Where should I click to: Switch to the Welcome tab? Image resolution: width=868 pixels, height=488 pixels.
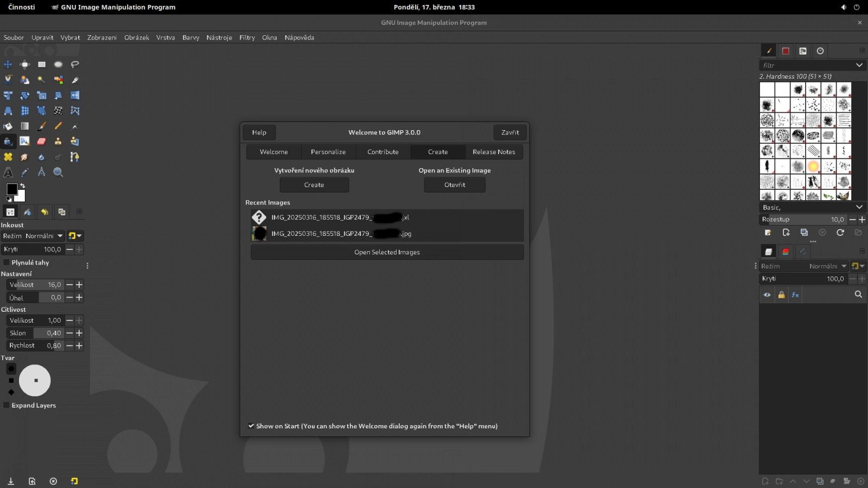coord(274,152)
